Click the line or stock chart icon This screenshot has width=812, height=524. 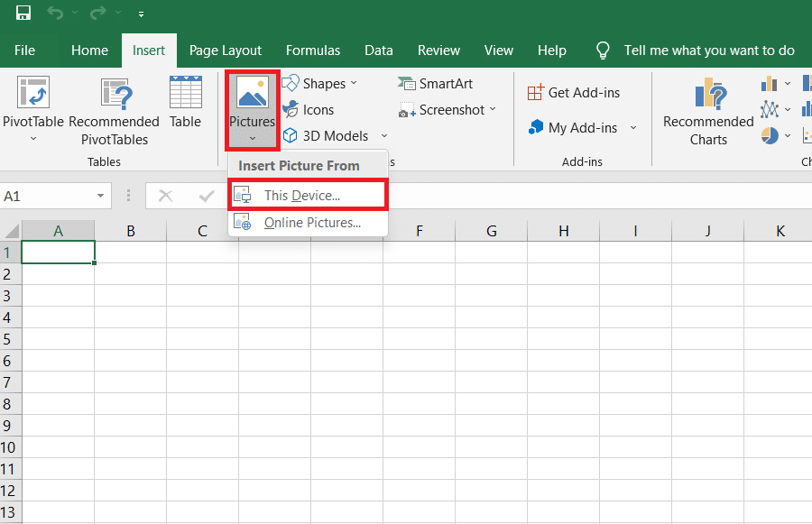click(769, 109)
